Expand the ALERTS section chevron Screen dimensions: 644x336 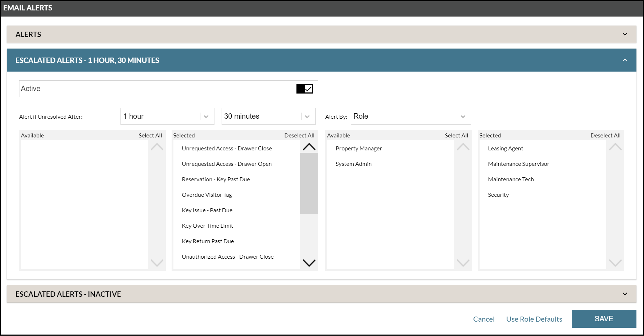(x=625, y=34)
